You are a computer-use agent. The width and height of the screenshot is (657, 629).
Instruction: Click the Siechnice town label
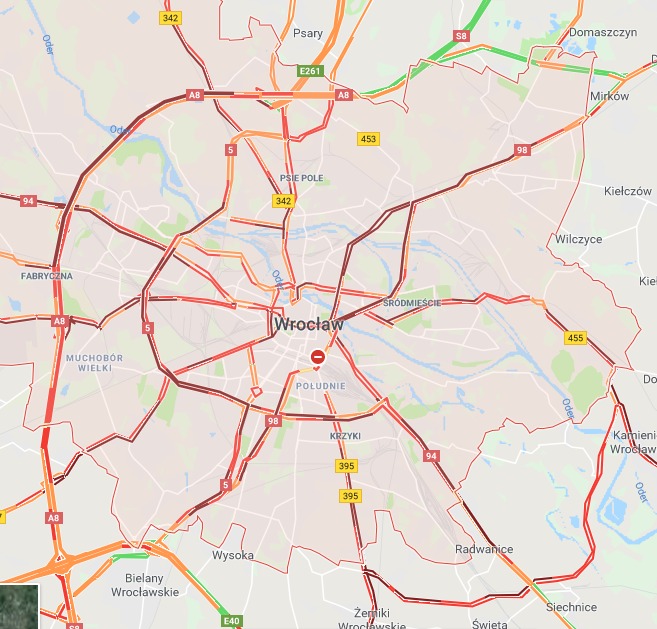(571, 607)
